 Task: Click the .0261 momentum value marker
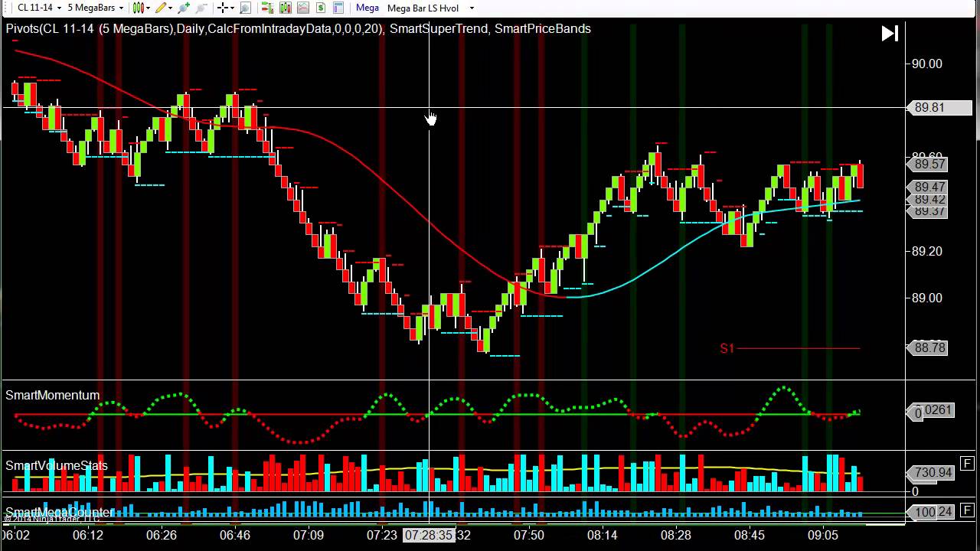(931, 411)
